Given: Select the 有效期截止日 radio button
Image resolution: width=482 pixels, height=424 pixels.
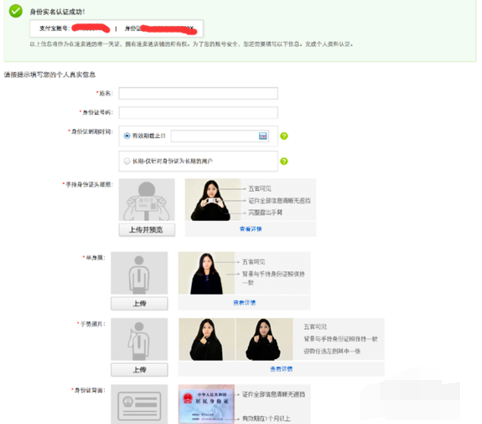Looking at the screenshot, I should pyautogui.click(x=127, y=136).
